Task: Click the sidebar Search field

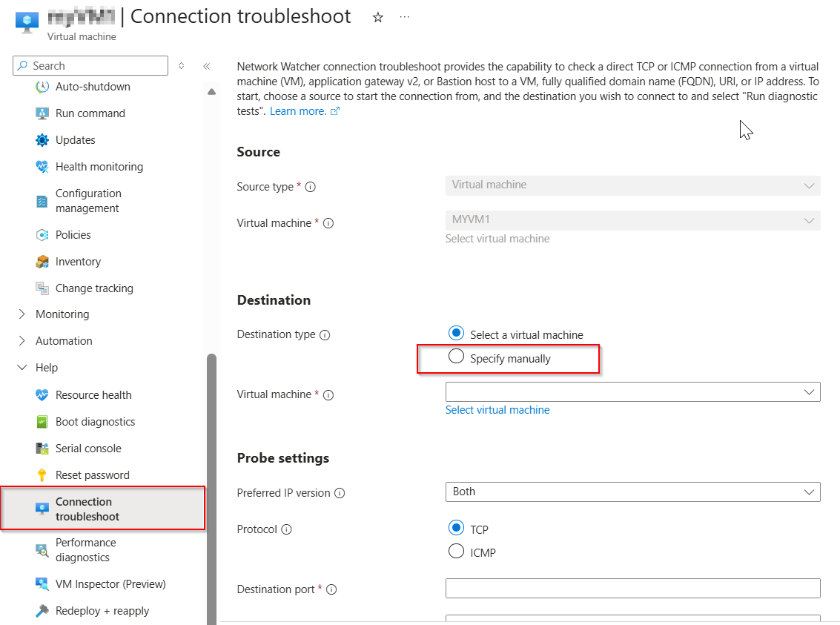Action: click(x=90, y=66)
